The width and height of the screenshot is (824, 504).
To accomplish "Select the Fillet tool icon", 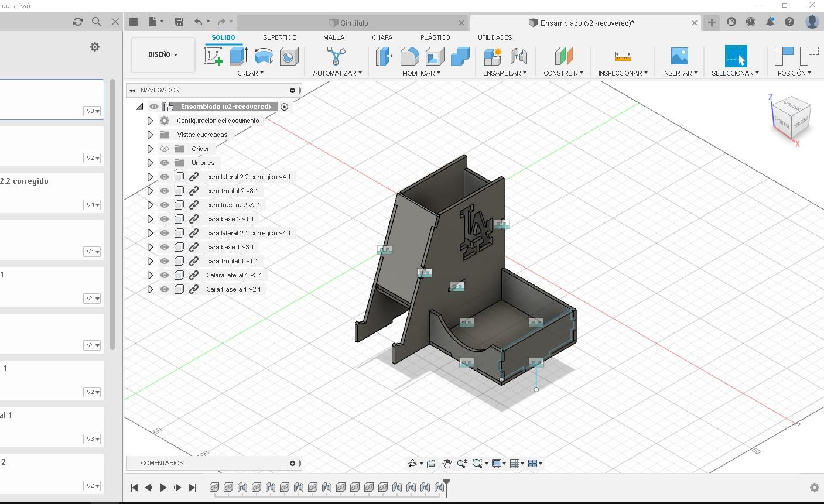I will pyautogui.click(x=409, y=56).
